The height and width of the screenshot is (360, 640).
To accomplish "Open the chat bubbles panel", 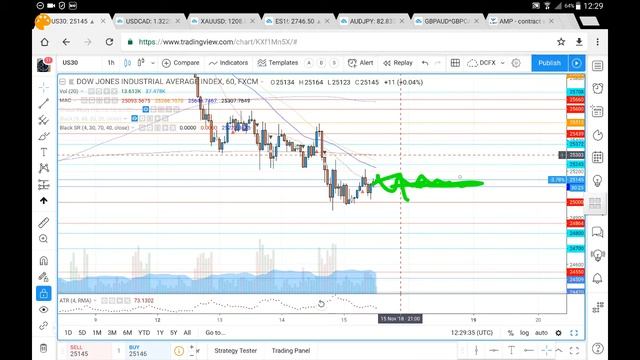I will pos(598,232).
